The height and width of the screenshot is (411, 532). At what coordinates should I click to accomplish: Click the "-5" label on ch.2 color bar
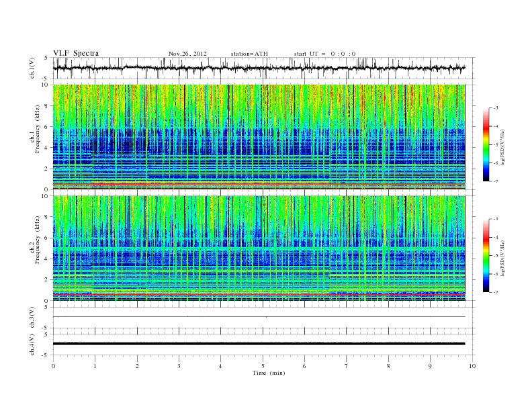[496, 256]
